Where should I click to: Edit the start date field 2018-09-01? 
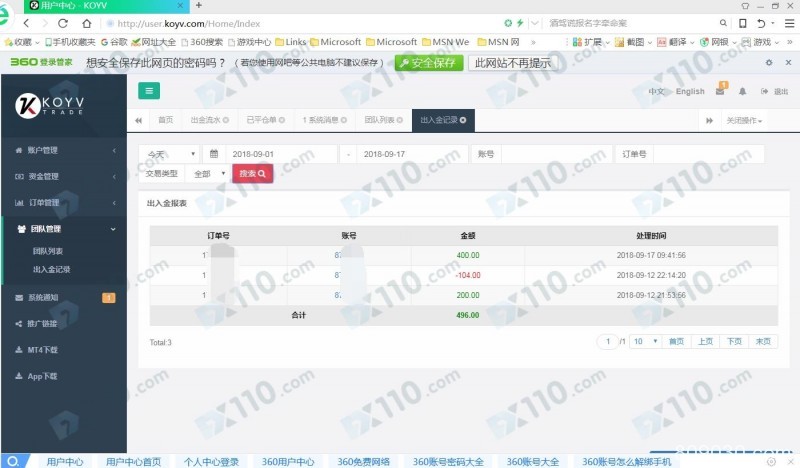[x=281, y=154]
